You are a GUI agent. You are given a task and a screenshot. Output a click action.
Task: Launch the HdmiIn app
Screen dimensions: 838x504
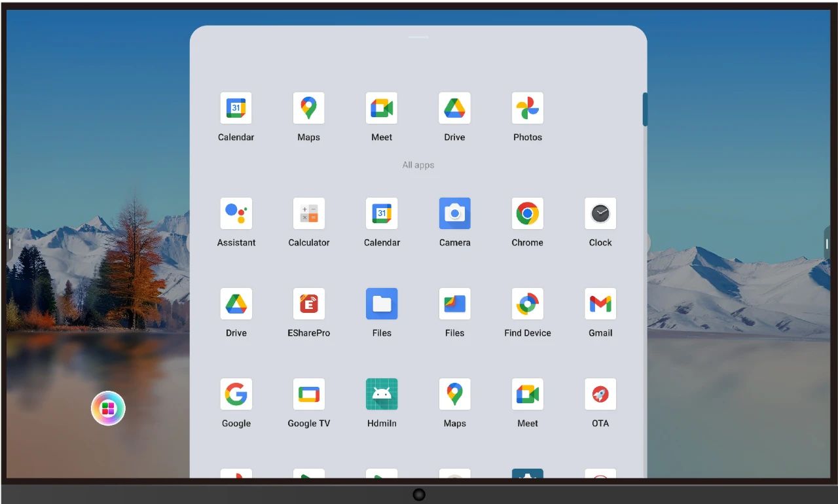tap(382, 394)
